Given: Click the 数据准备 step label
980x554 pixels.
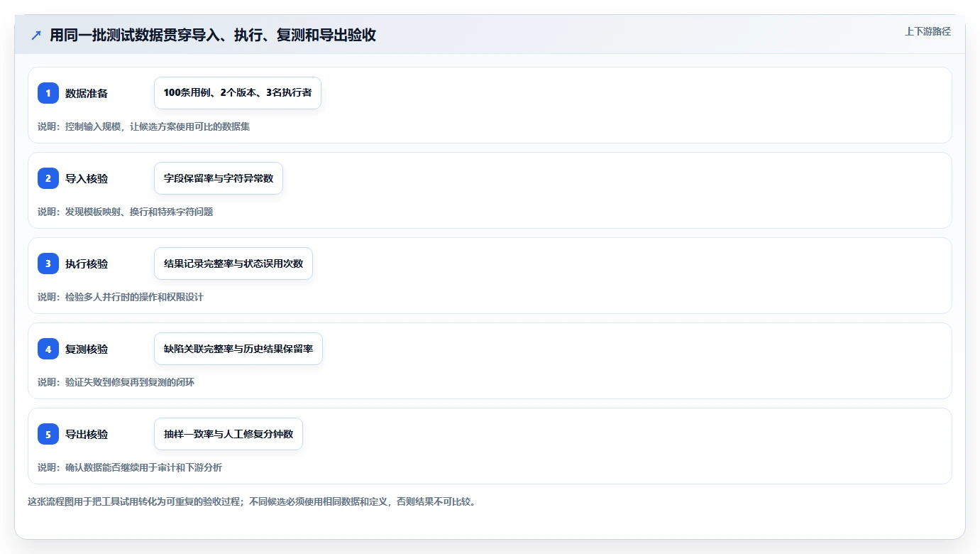Looking at the screenshot, I should [x=87, y=93].
